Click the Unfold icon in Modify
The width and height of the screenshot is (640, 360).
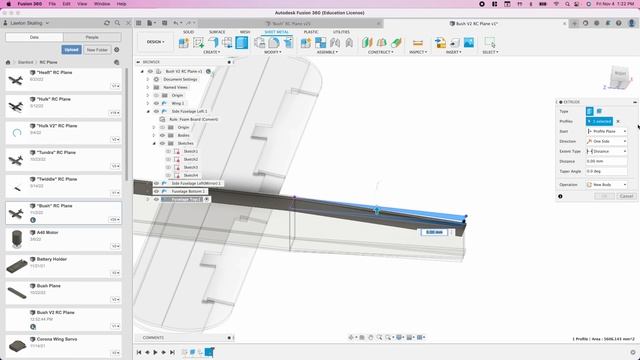tap(260, 42)
